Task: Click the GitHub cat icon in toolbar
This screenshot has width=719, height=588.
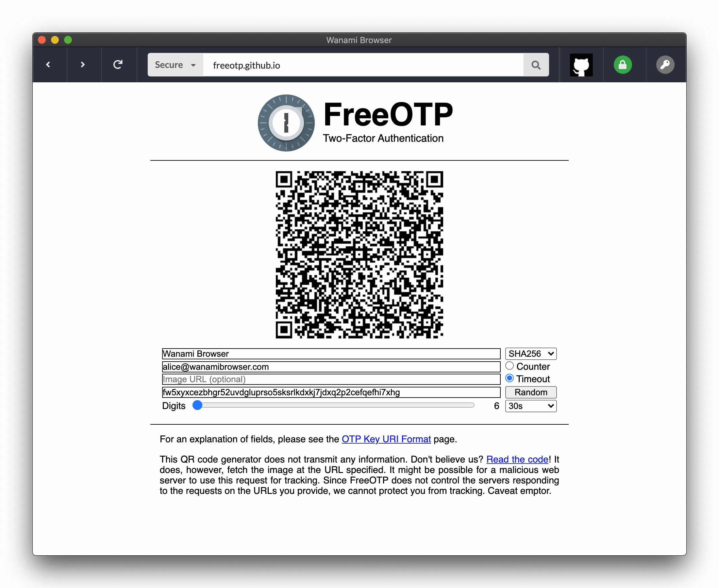Action: [580, 64]
